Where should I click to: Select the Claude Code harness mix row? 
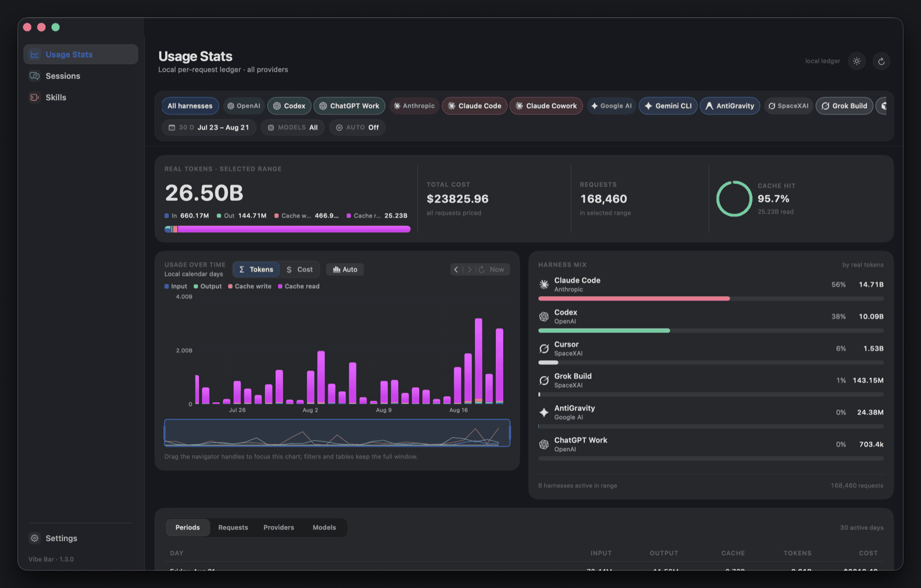tap(711, 289)
